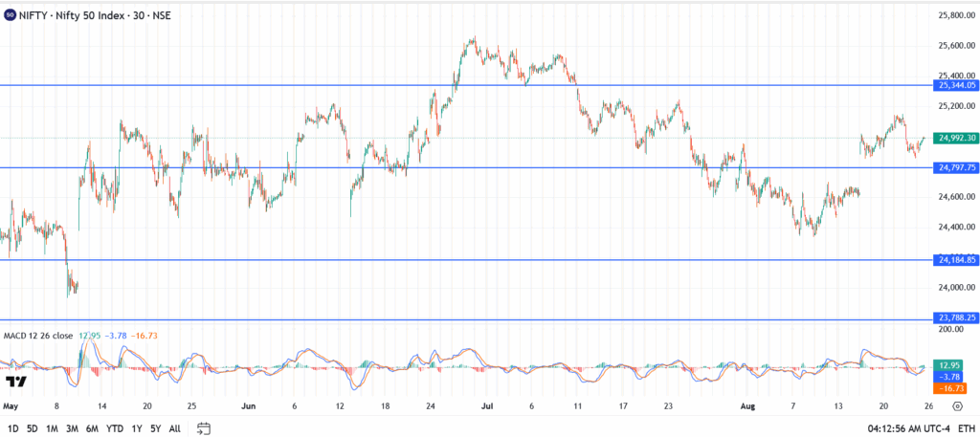Open chart settings gear on time axis
Image resolution: width=980 pixels, height=437 pixels.
(957, 405)
